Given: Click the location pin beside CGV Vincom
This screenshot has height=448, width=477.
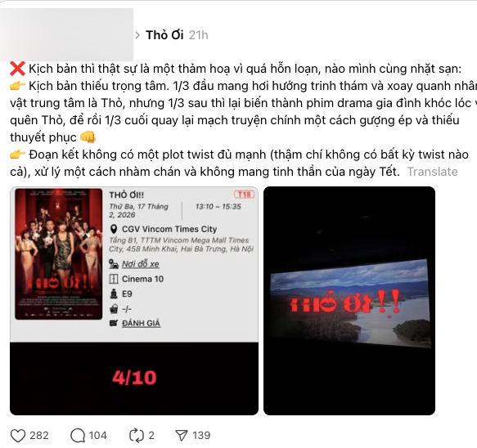Looking at the screenshot, I should click(114, 229).
